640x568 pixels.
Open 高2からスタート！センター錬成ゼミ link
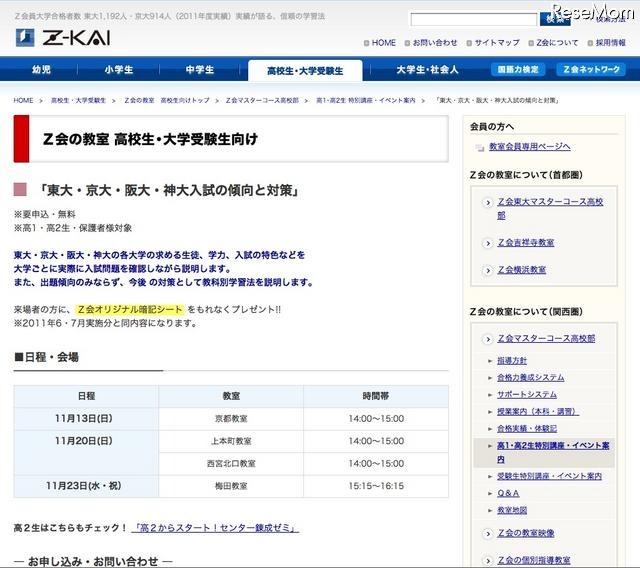point(215,528)
